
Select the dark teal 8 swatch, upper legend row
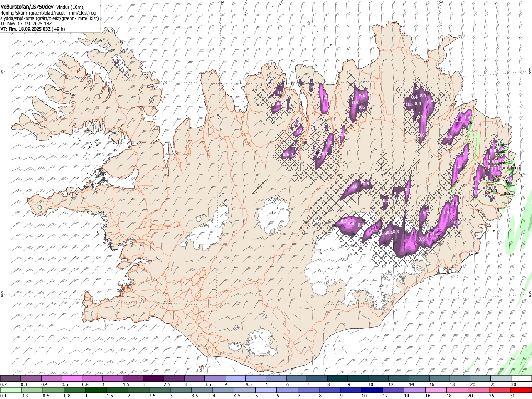point(337,378)
